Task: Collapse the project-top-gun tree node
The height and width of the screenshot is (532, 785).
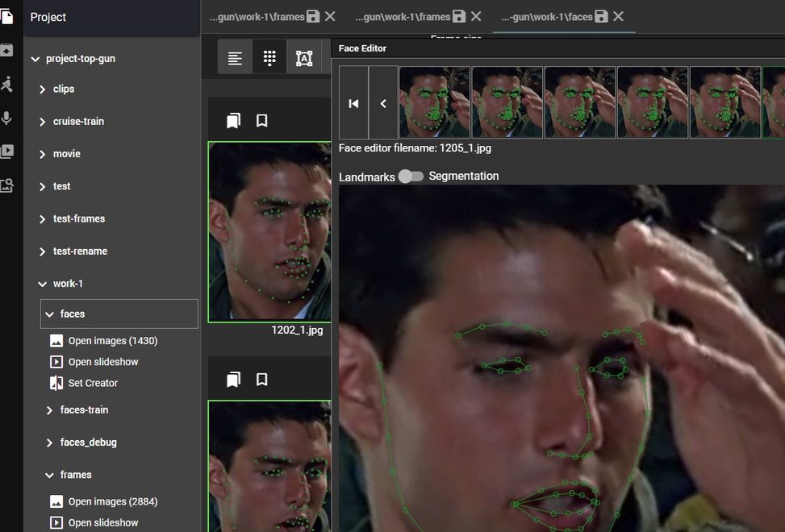Action: (35, 59)
